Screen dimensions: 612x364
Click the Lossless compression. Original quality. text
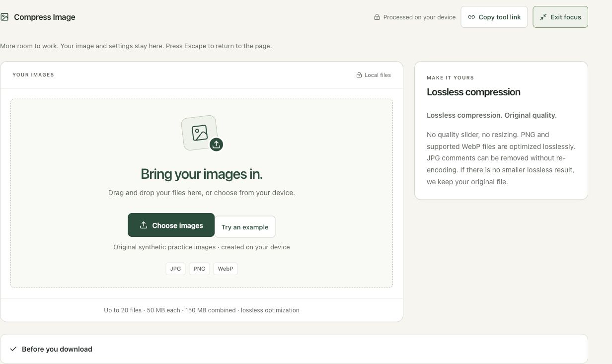(492, 115)
